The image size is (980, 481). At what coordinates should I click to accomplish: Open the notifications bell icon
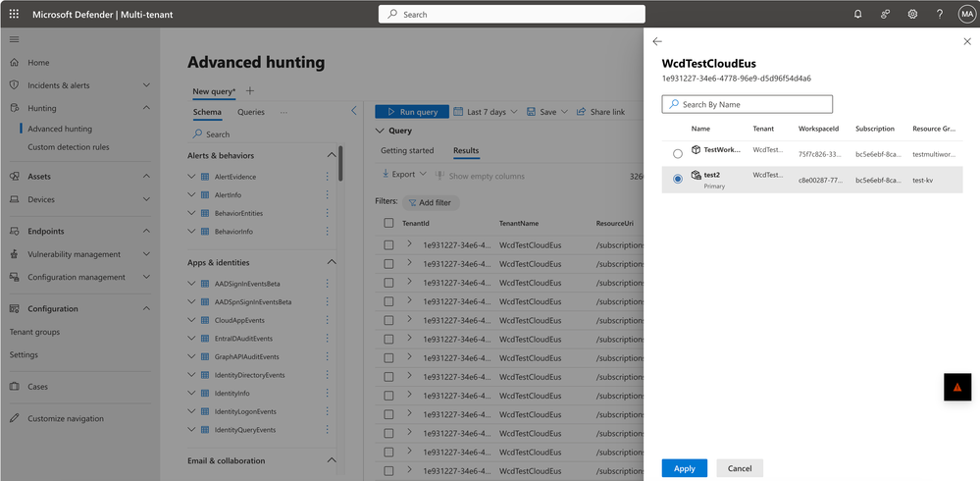pos(858,14)
